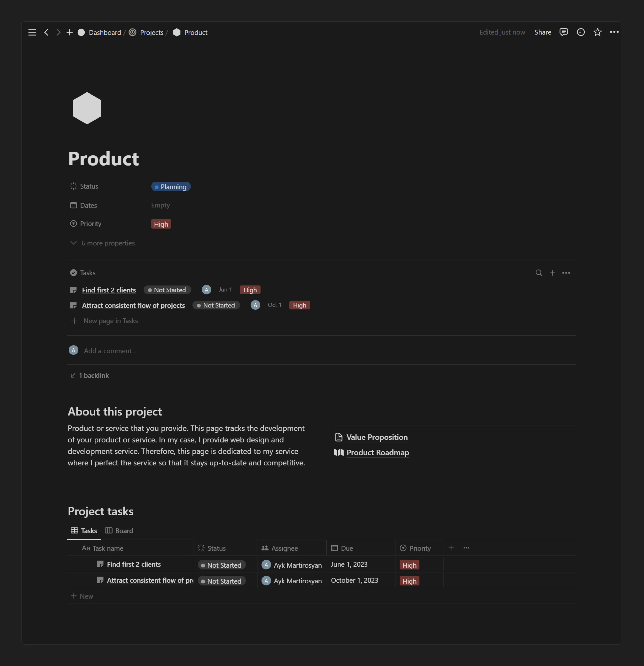Click the hexagon page icon above Product title

click(x=87, y=108)
